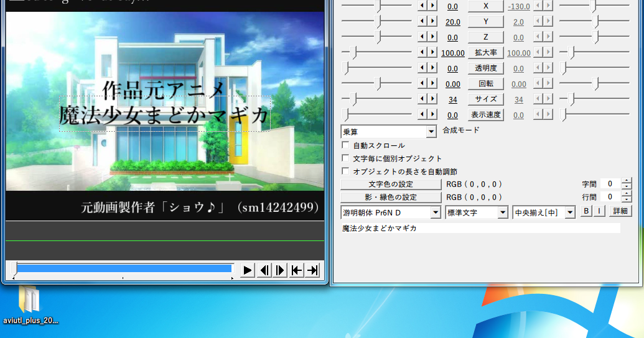Viewport: 644px width, 338px height.
Task: Click the 字間 value field
Action: pyautogui.click(x=610, y=184)
